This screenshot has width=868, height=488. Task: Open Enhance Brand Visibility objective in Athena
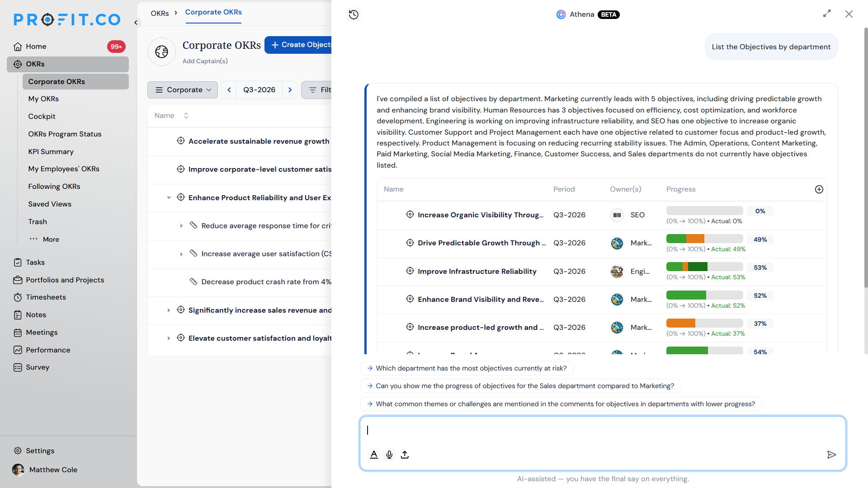(481, 300)
